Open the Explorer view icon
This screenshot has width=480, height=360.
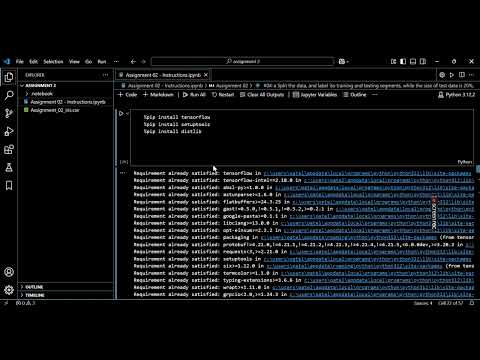tap(9, 77)
